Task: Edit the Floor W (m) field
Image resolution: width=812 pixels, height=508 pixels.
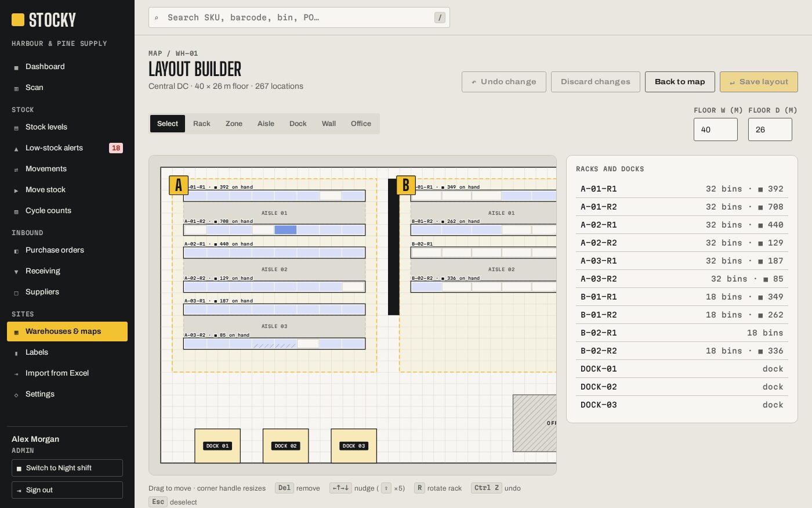Action: pos(716,129)
